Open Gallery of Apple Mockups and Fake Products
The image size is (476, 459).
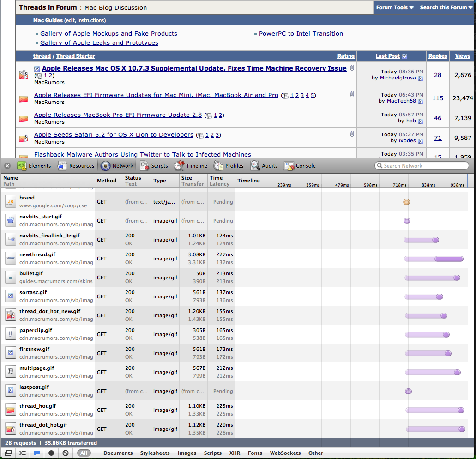[x=108, y=34]
